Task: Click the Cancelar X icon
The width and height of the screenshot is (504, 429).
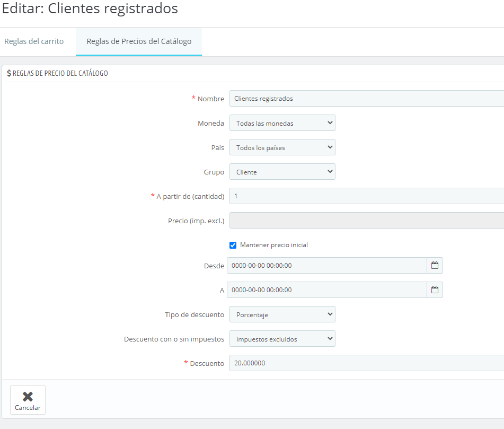Action: 28,396
